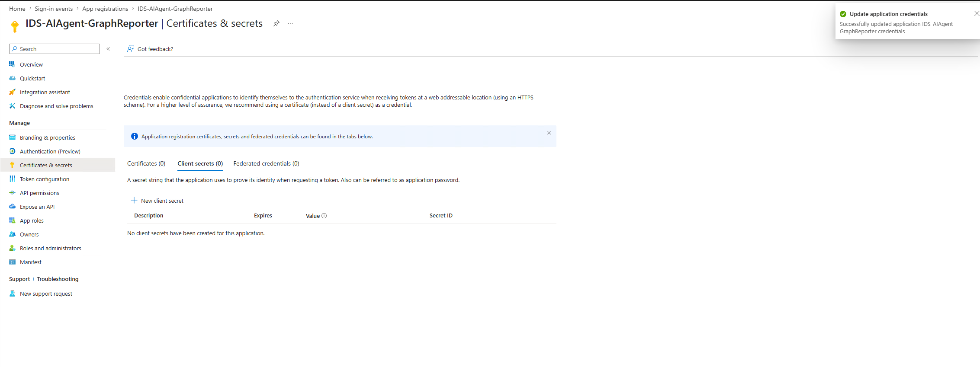Open Diagnose and solve problems

pyautogui.click(x=57, y=106)
